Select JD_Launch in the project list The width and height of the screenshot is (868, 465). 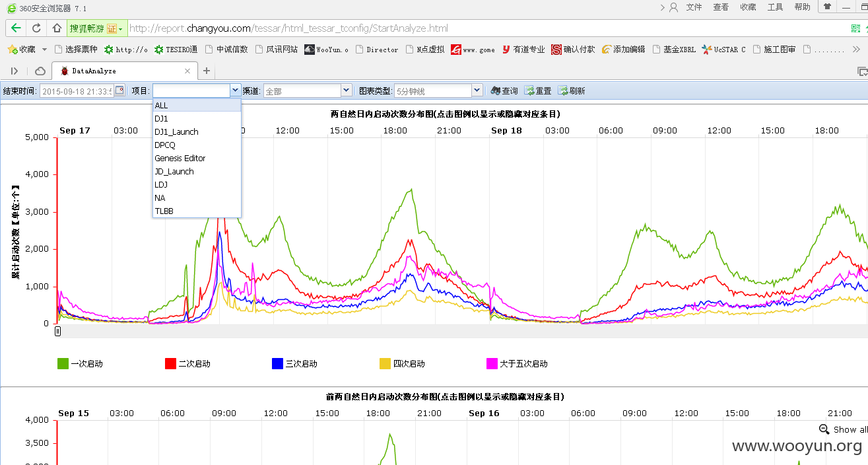point(197,171)
